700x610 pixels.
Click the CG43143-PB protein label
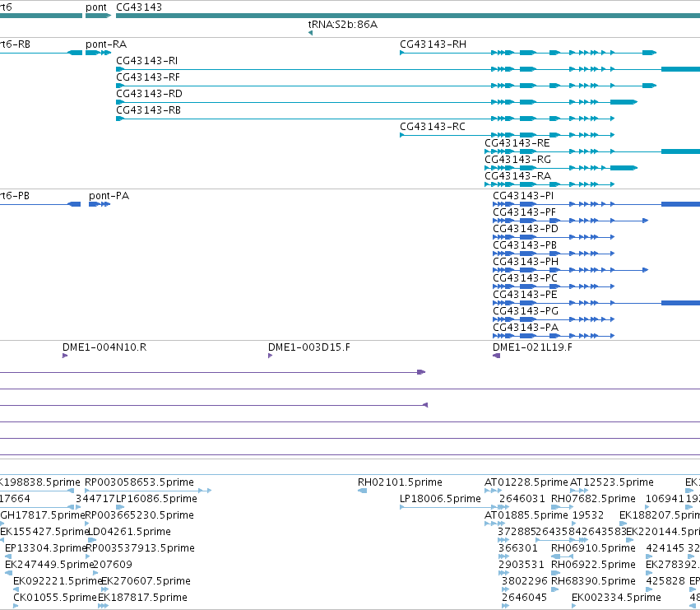(x=525, y=245)
